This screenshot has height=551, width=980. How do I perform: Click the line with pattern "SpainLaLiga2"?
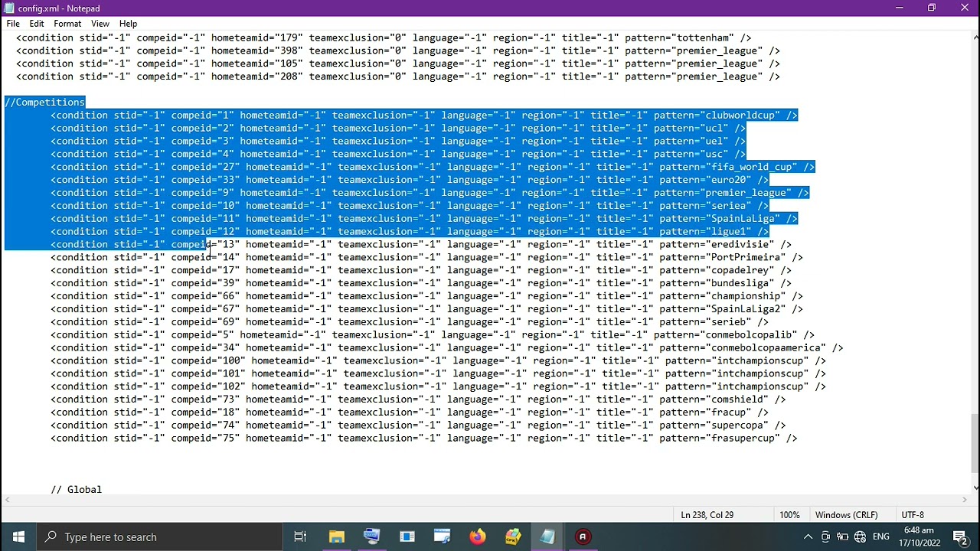click(427, 309)
